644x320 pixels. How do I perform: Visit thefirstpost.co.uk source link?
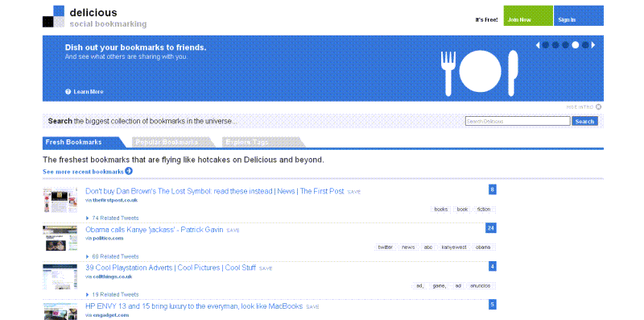click(x=114, y=201)
